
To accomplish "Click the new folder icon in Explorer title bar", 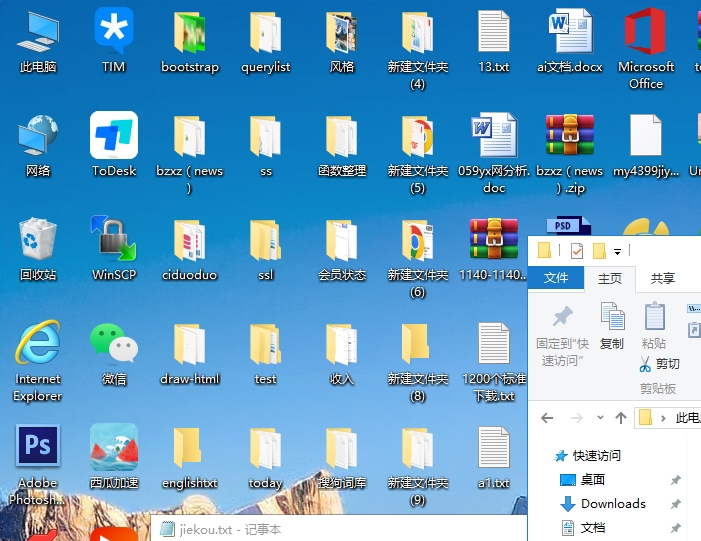I will (599, 251).
